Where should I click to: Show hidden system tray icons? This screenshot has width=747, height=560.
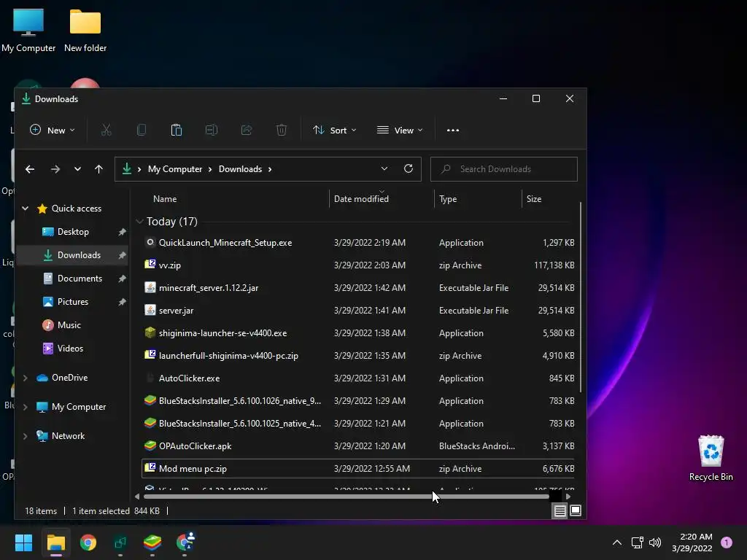pos(617,542)
